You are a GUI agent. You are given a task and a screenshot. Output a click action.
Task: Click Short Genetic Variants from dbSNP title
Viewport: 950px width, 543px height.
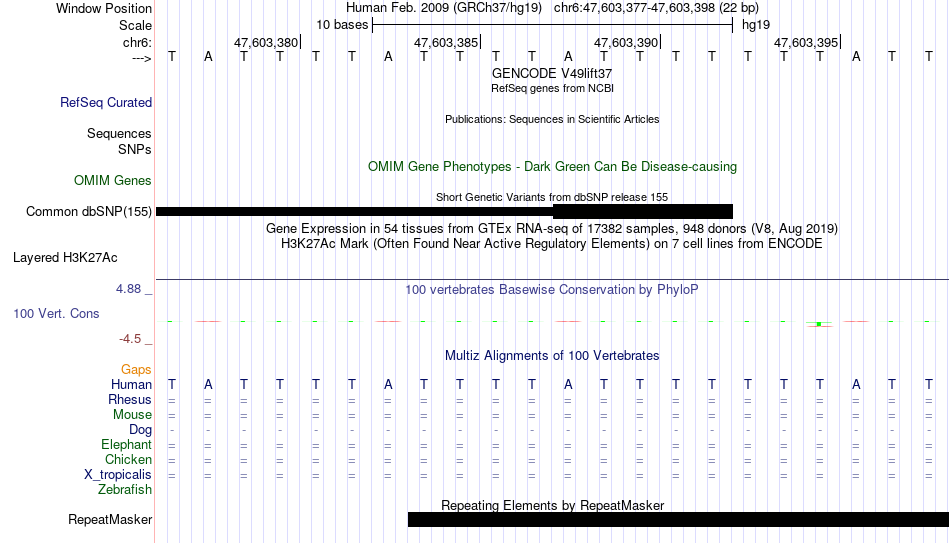[x=552, y=198]
